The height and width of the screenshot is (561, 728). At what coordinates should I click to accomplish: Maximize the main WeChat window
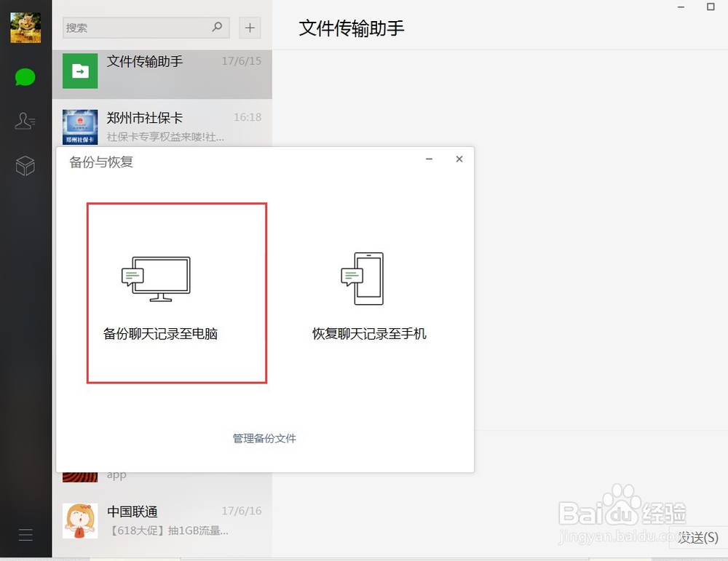click(x=711, y=7)
